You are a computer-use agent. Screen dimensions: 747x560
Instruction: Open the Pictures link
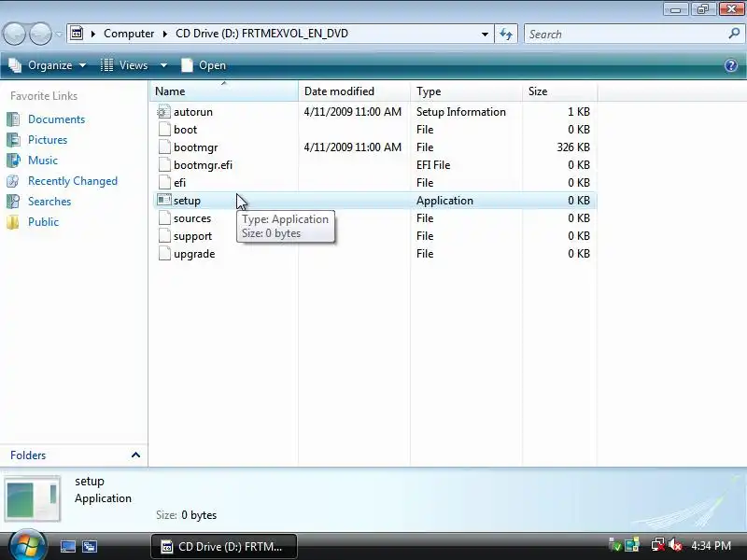coord(48,139)
